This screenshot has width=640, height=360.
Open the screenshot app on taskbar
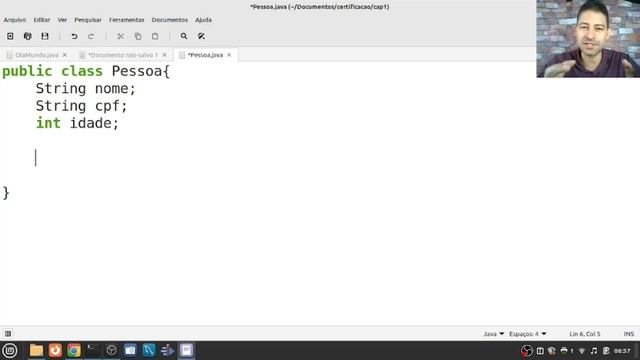[130, 350]
